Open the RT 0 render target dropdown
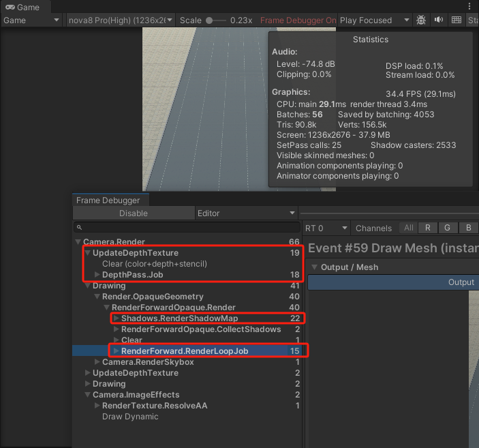 326,228
